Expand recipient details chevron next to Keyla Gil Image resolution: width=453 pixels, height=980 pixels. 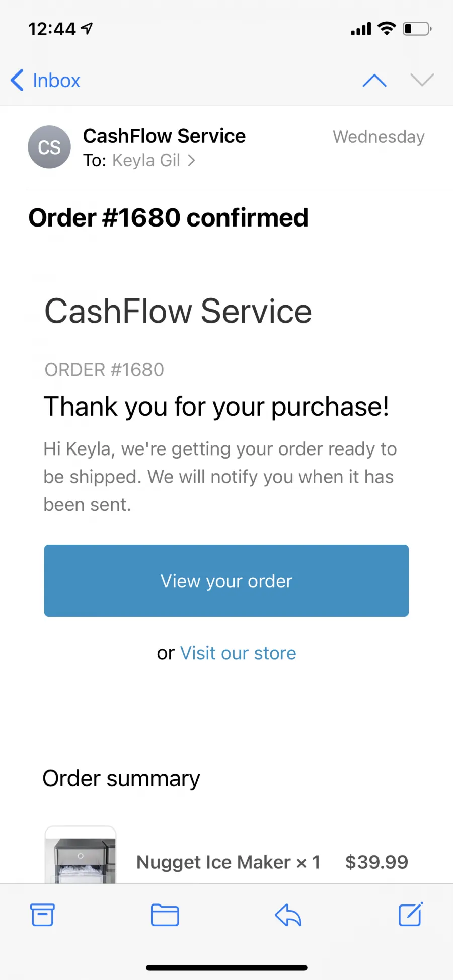tap(192, 161)
